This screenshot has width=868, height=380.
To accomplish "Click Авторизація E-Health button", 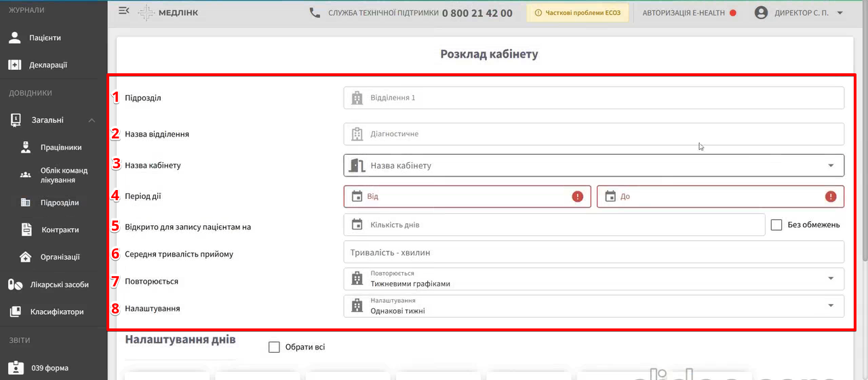I will tap(689, 13).
